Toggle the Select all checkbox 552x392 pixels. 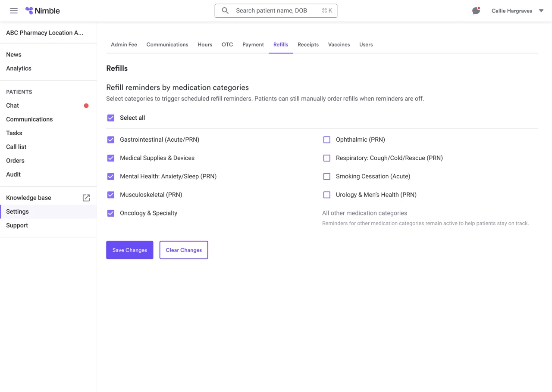111,118
